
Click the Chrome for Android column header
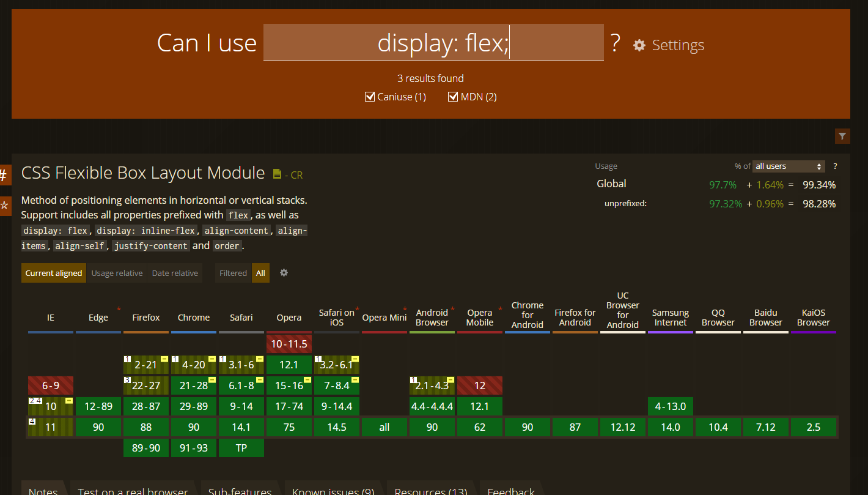click(x=528, y=315)
